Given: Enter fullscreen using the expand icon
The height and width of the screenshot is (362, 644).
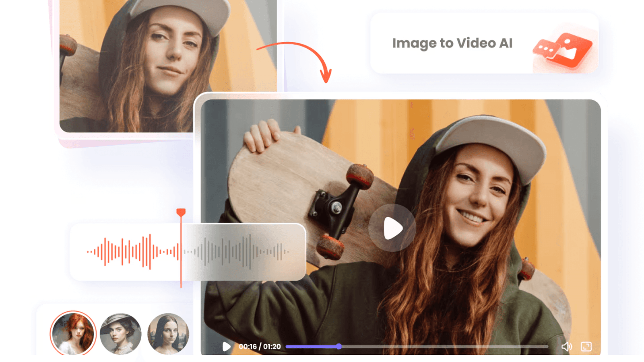Looking at the screenshot, I should [x=586, y=346].
